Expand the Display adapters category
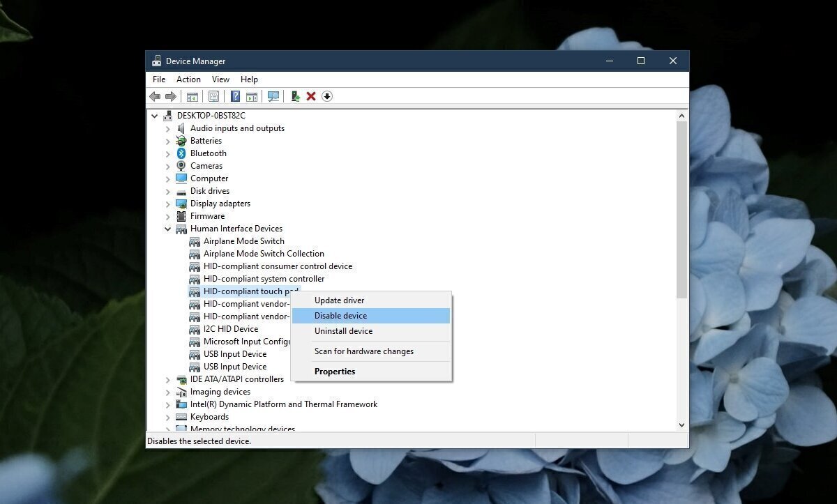 (167, 203)
